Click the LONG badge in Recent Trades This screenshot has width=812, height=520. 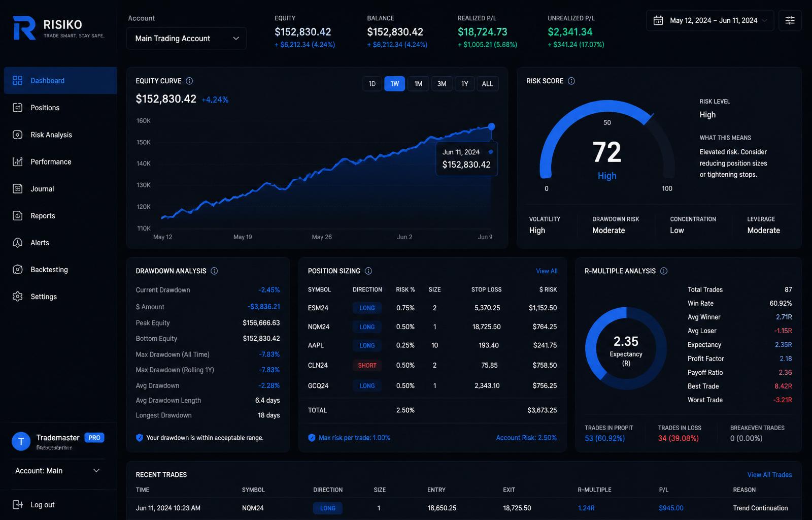coord(327,508)
